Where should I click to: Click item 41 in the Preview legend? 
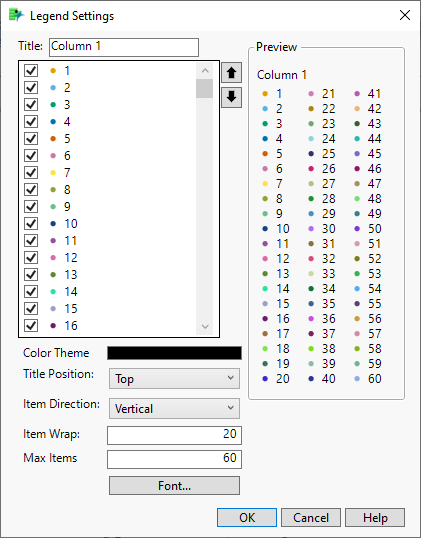[369, 94]
